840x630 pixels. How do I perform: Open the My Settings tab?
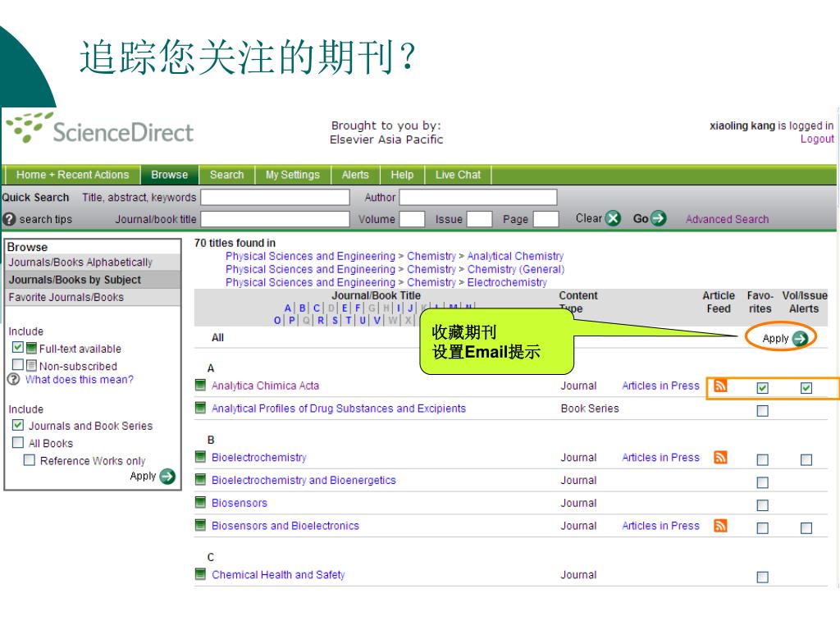[x=293, y=176]
